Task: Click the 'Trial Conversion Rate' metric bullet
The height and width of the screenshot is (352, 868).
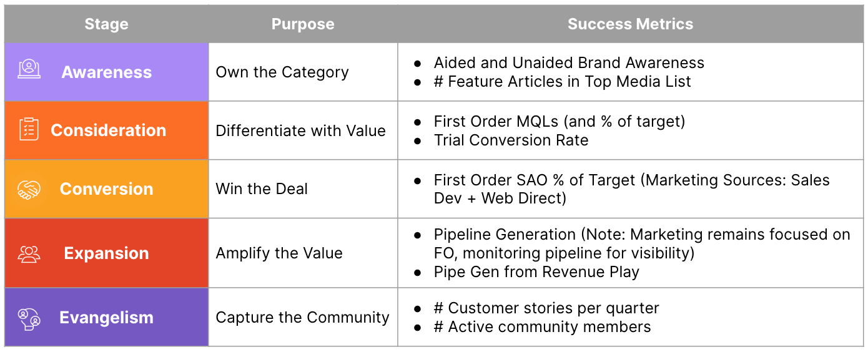Action: coord(511,140)
